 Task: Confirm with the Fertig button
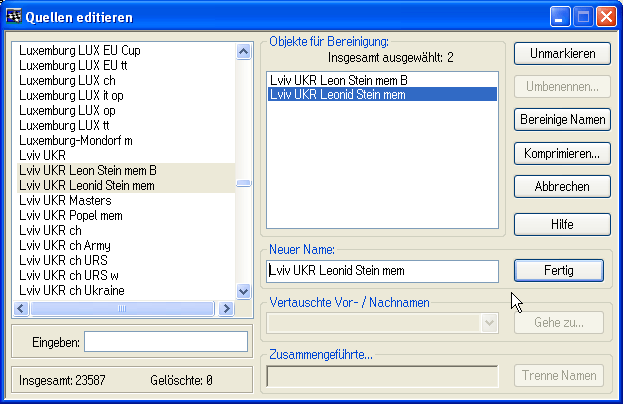[558, 270]
